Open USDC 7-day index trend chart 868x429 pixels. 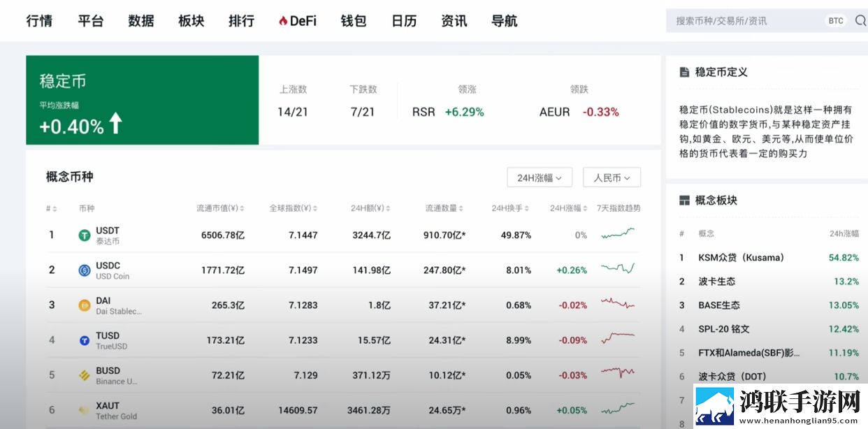tap(618, 268)
